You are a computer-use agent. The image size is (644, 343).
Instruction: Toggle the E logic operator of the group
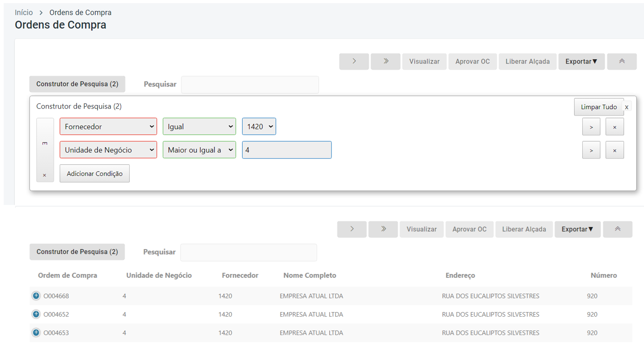click(x=44, y=143)
